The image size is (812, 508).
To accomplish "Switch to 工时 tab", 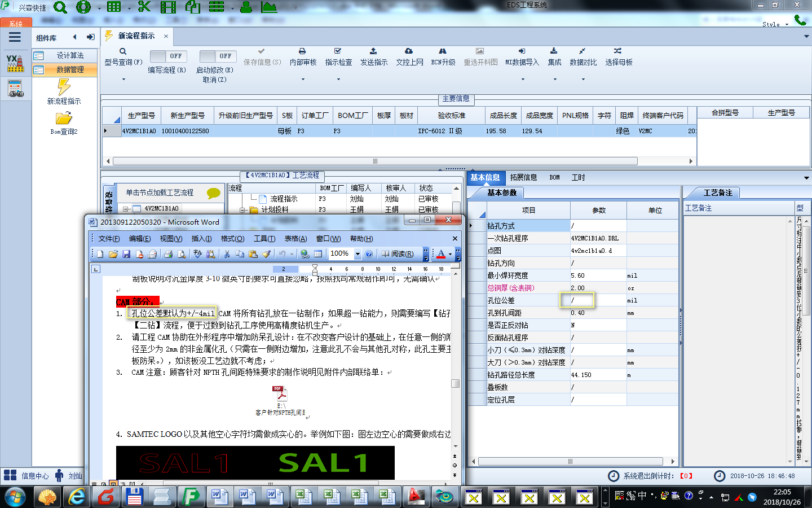I will coord(578,177).
